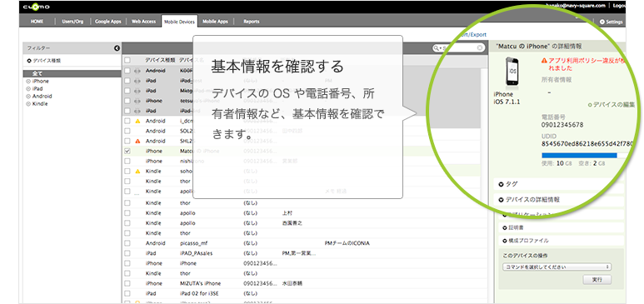Open the Reports tab

click(x=251, y=22)
